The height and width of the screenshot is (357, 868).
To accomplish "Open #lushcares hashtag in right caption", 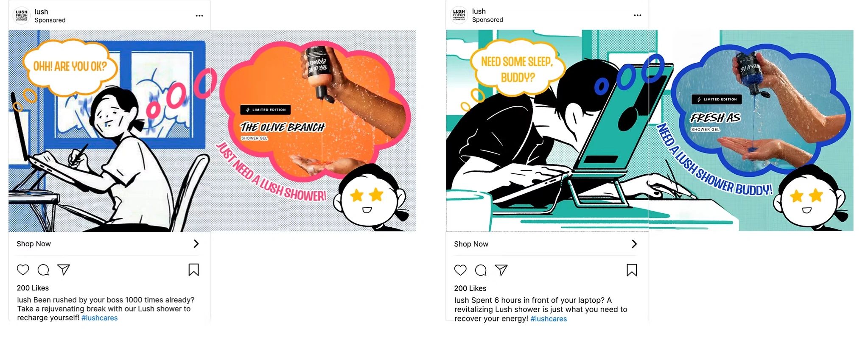I will pos(549,319).
